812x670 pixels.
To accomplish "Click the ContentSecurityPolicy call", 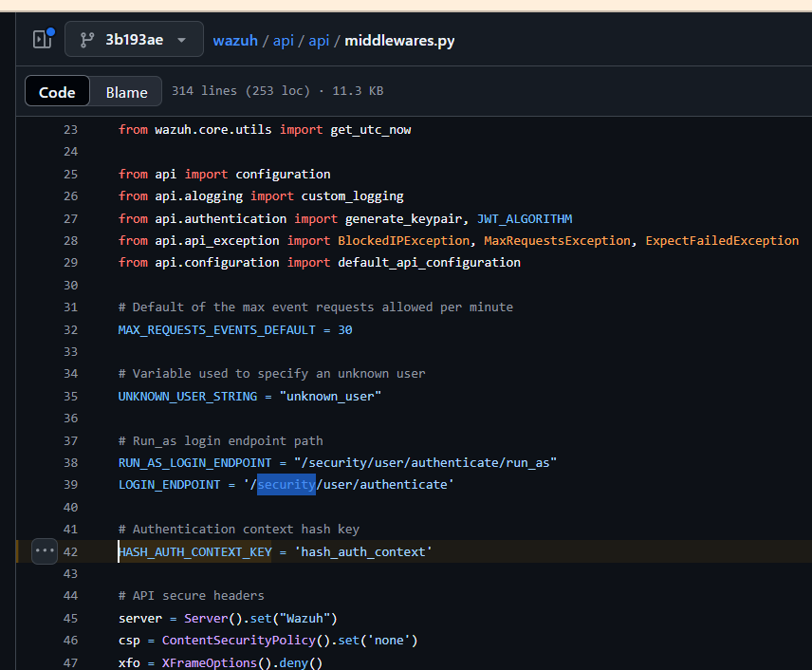I will [x=246, y=640].
